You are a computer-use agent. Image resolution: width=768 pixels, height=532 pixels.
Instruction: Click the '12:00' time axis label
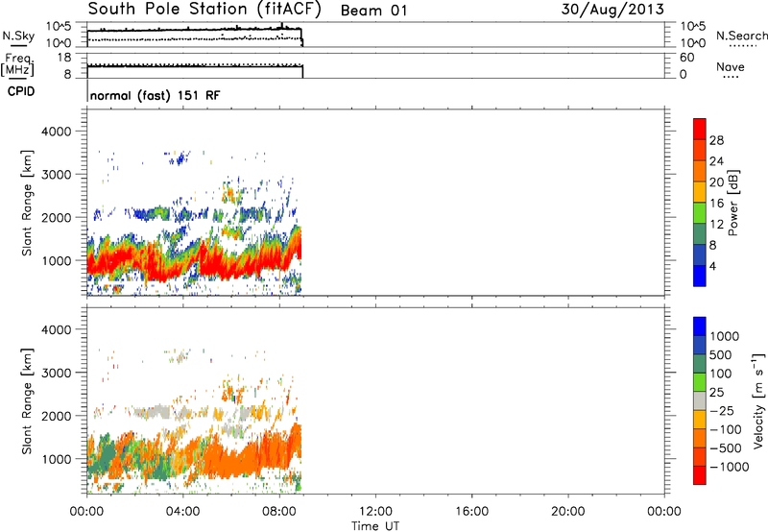[x=375, y=512]
